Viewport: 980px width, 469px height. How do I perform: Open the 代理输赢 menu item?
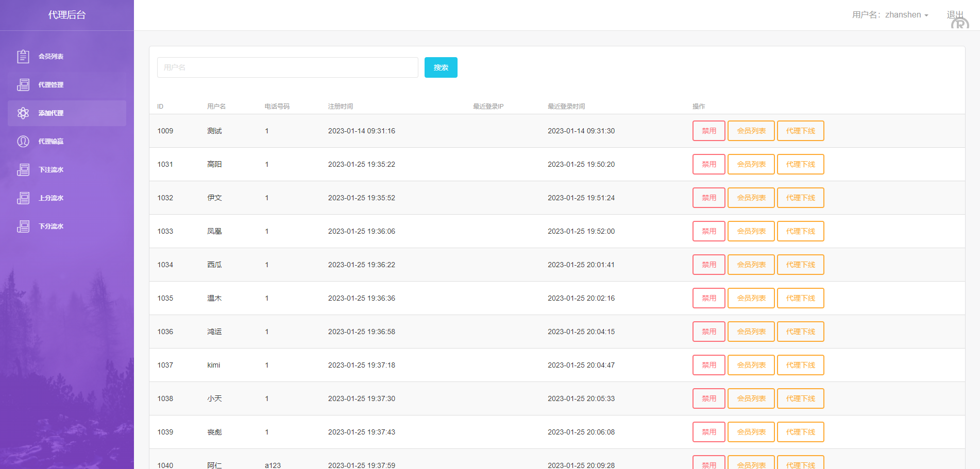(51, 142)
